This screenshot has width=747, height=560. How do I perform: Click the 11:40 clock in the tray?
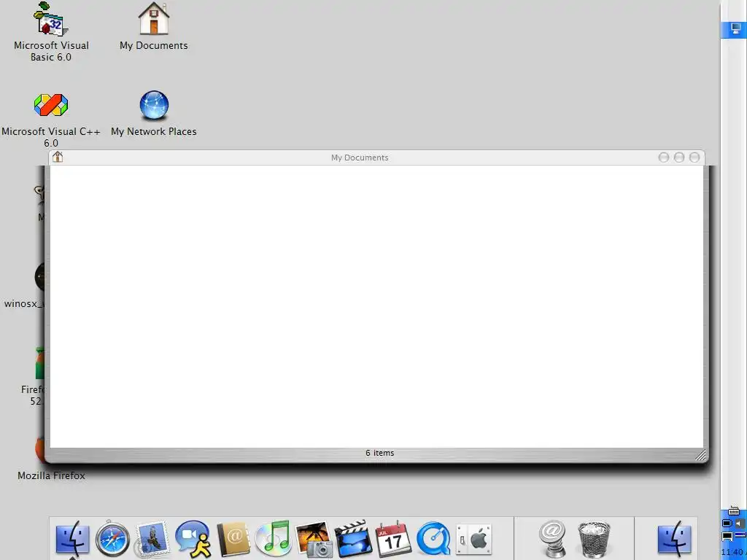[732, 552]
